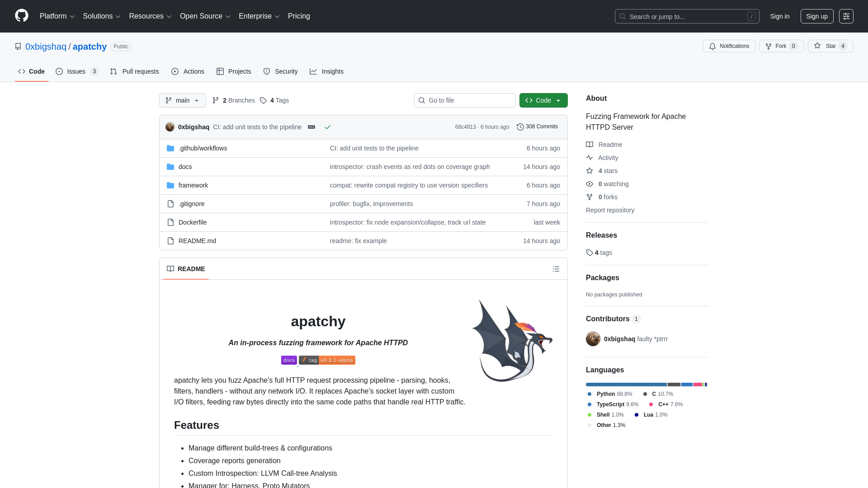
Task: Expand the main branch selector
Action: click(x=182, y=100)
